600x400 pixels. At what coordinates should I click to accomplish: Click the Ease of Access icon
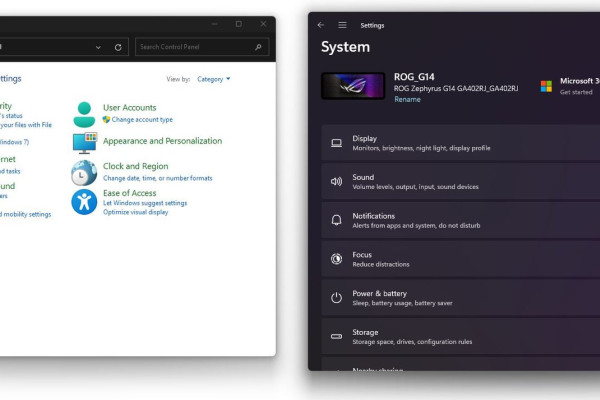[x=84, y=202]
